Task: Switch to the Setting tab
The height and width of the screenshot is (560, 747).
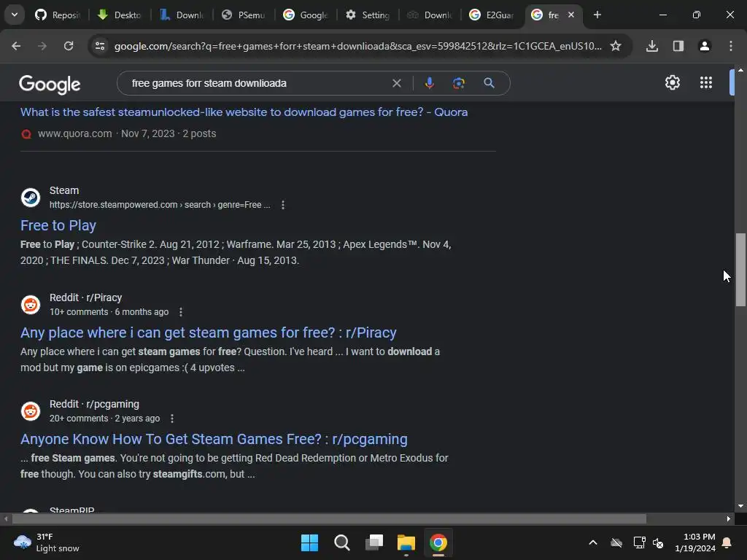Action: point(368,15)
